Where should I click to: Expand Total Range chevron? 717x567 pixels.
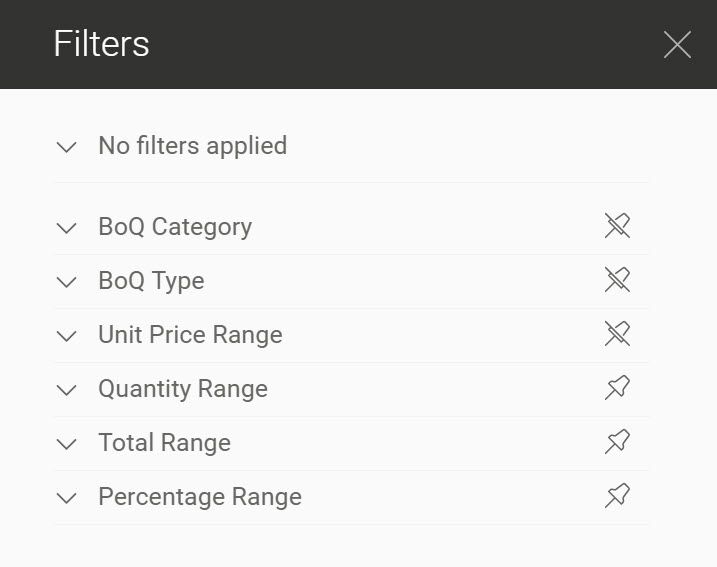tap(67, 444)
